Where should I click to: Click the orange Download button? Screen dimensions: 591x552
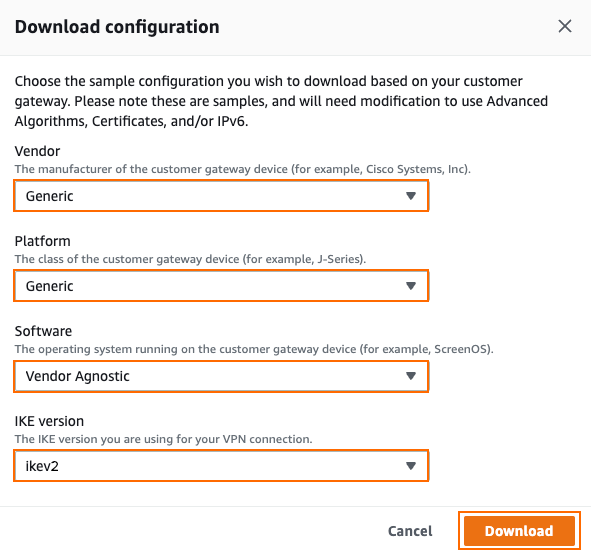pos(519,531)
